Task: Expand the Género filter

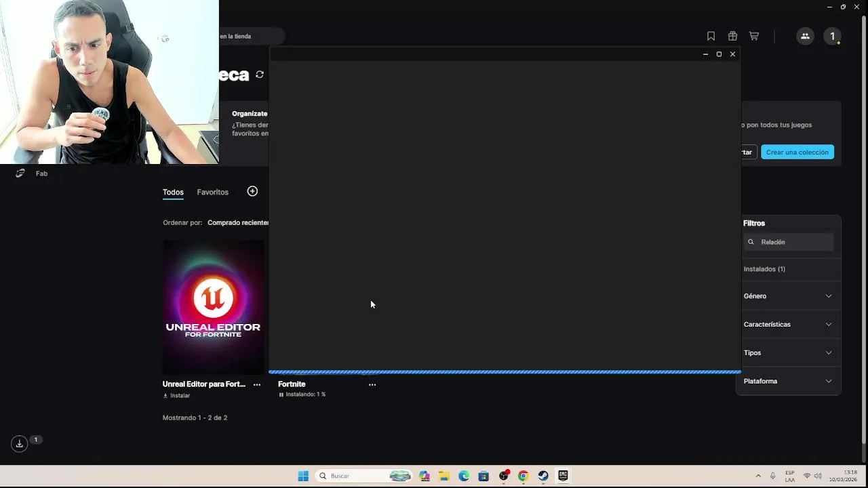Action: pos(788,296)
